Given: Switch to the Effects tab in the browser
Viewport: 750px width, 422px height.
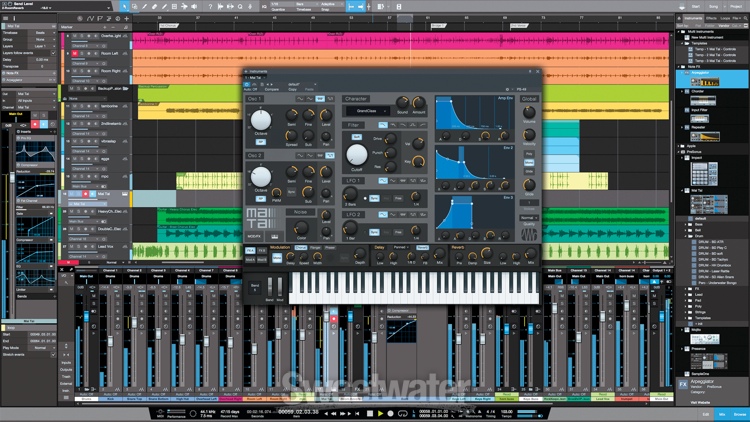Looking at the screenshot, I should point(709,18).
